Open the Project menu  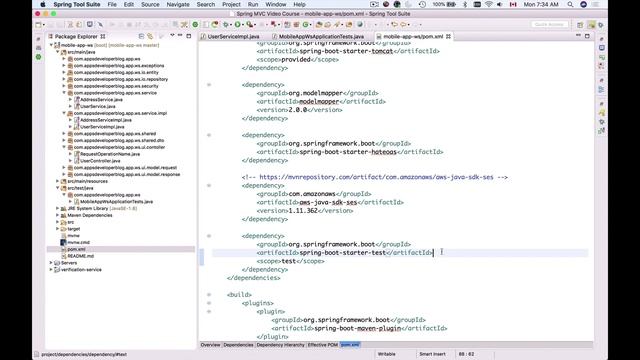pos(231,4)
